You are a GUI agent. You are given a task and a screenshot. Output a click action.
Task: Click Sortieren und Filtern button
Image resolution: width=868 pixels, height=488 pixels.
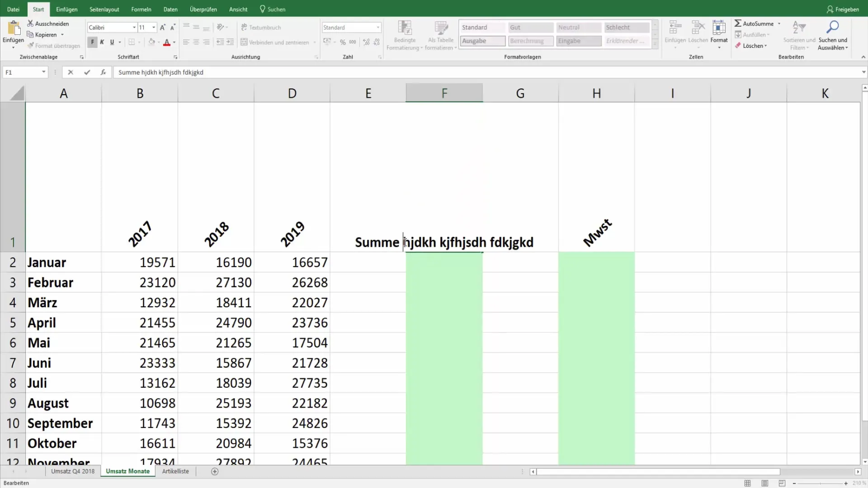[799, 35]
